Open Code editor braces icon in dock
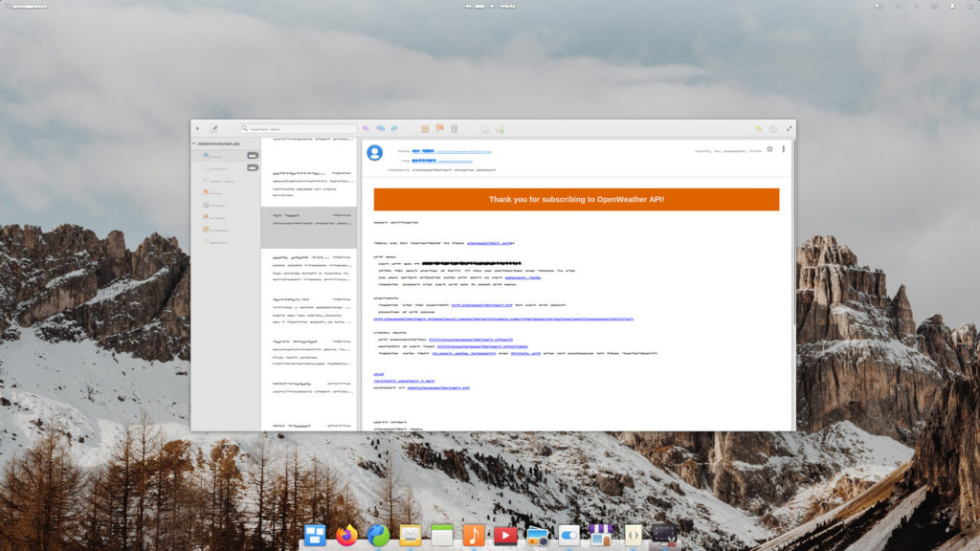980x551 pixels. [633, 536]
